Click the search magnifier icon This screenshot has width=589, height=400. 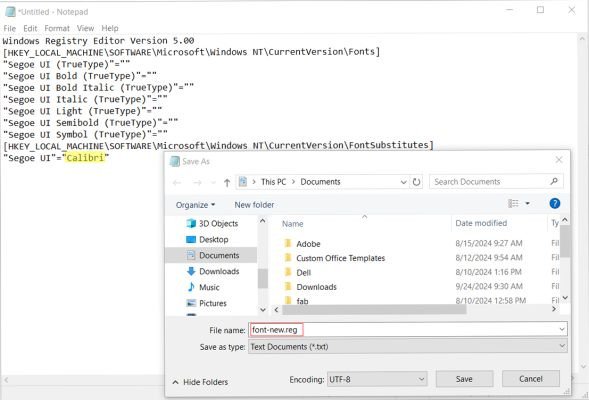tap(554, 181)
